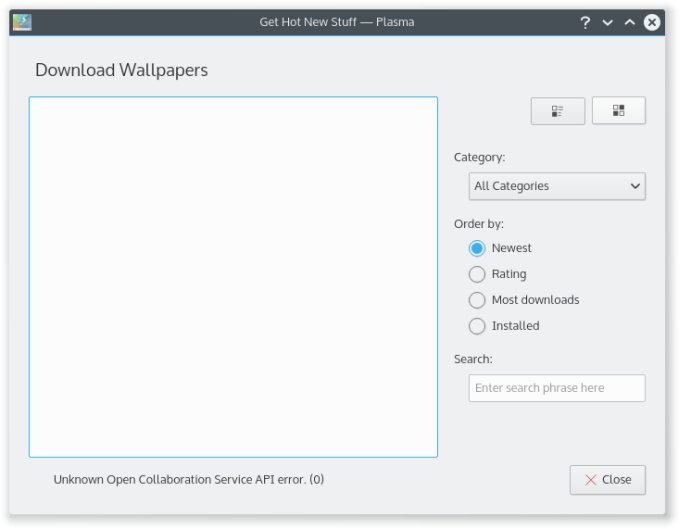The image size is (680, 529).
Task: Maximize the Get Hot New Stuff window
Action: tap(630, 22)
